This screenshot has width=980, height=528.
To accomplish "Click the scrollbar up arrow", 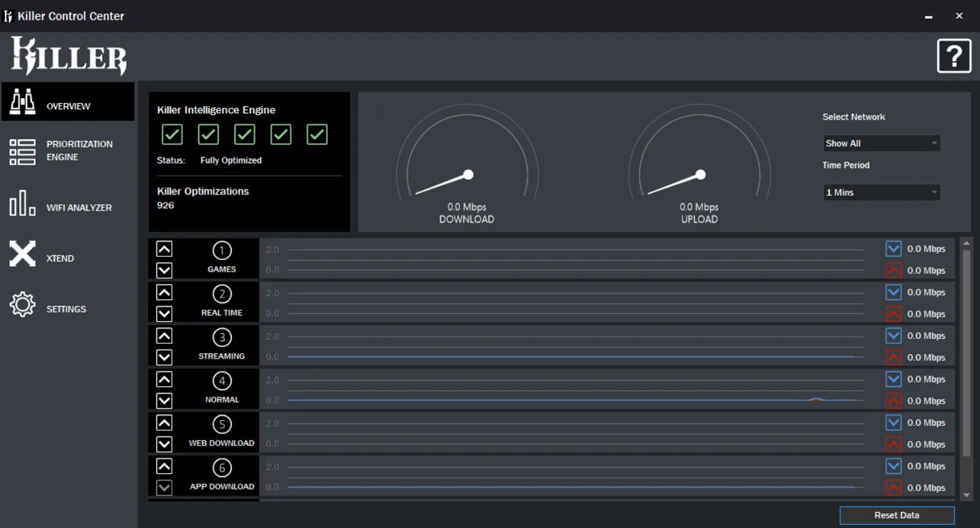I will point(966,243).
